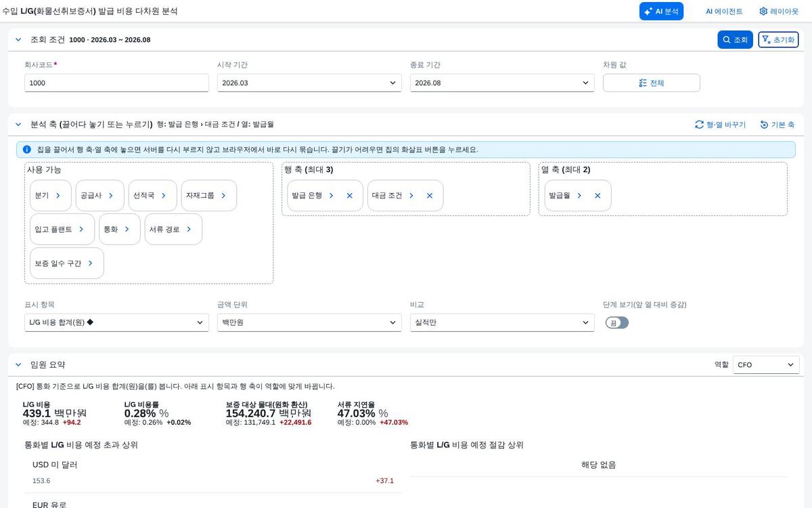Click the arrow on the 자재그룹 chip

click(223, 195)
